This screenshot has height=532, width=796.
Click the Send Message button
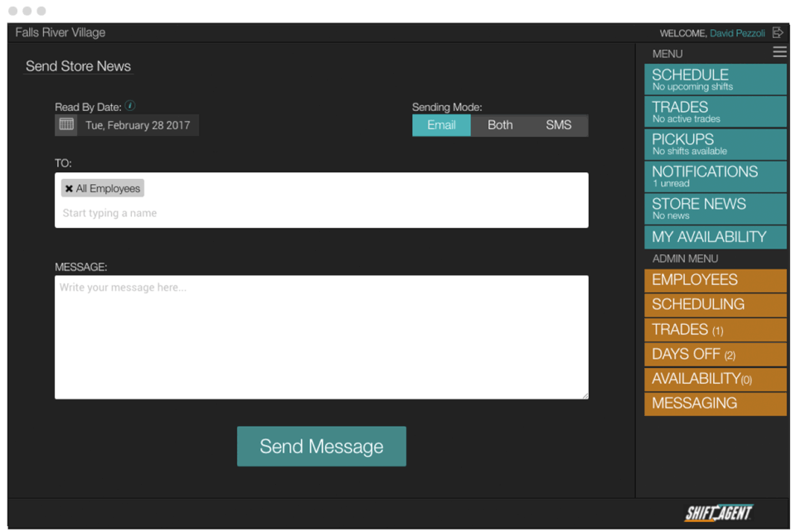click(322, 447)
